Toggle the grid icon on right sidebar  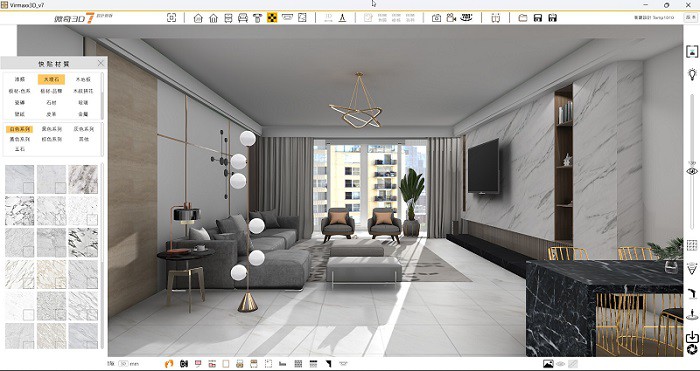pos(692,245)
